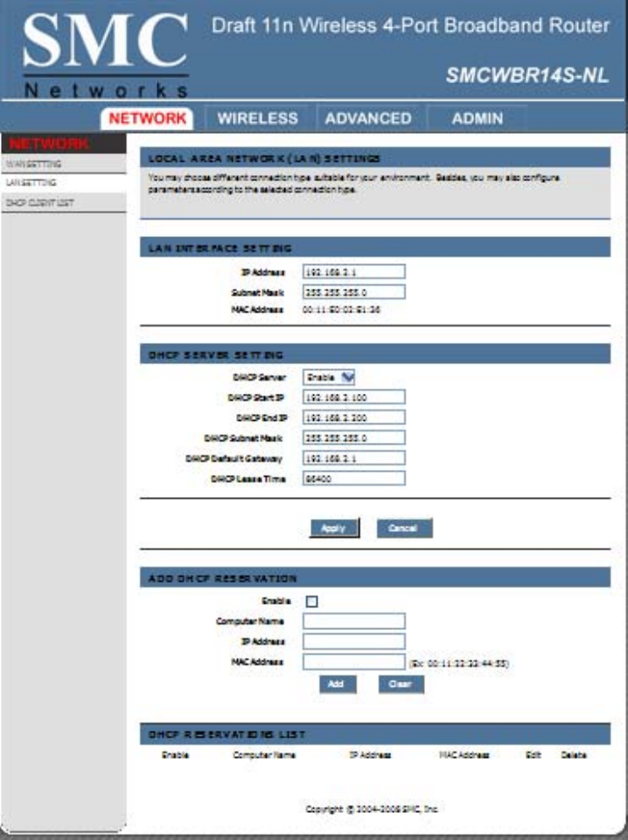The width and height of the screenshot is (628, 840).
Task: Click the DHCP Subnet Mask field
Action: pyautogui.click(x=354, y=437)
